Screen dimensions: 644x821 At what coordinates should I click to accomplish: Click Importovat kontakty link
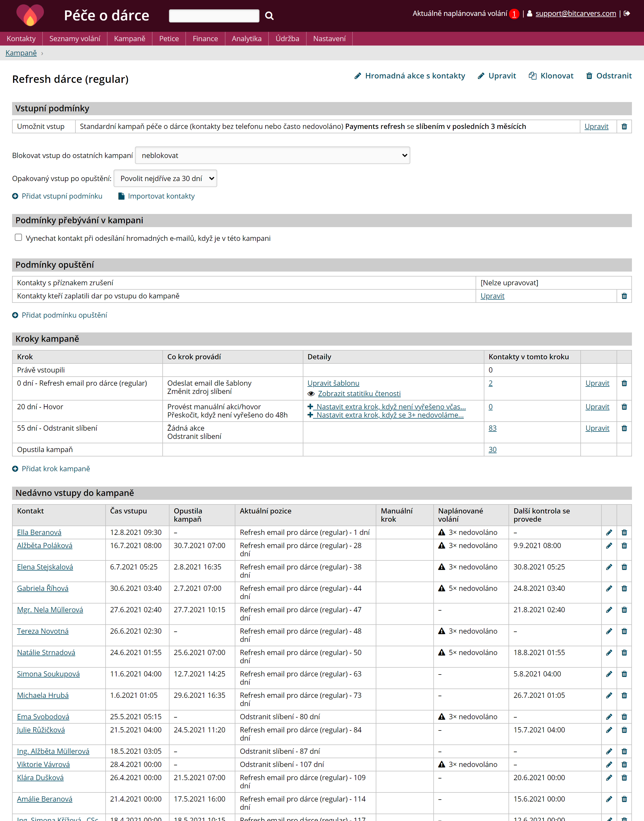click(x=161, y=196)
